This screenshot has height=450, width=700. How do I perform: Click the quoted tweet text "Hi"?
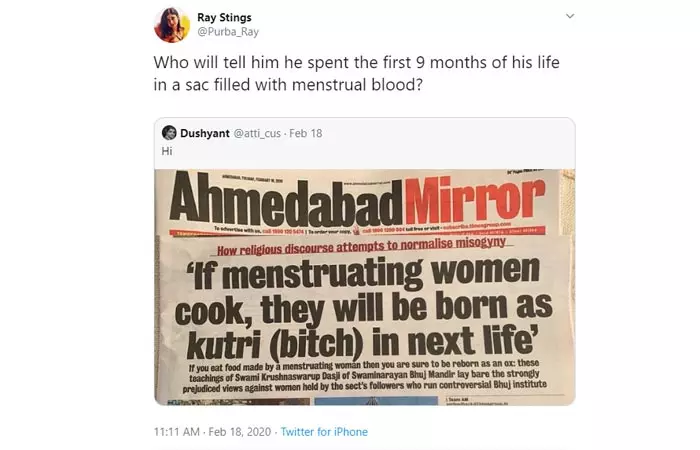tap(167, 150)
